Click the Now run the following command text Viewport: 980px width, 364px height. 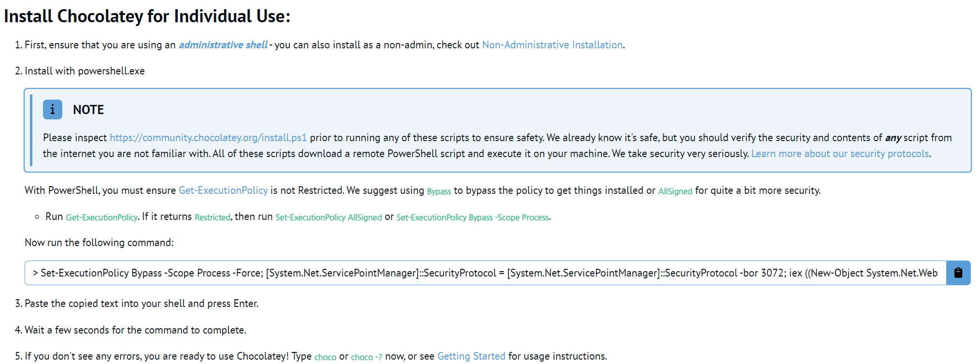(x=99, y=243)
